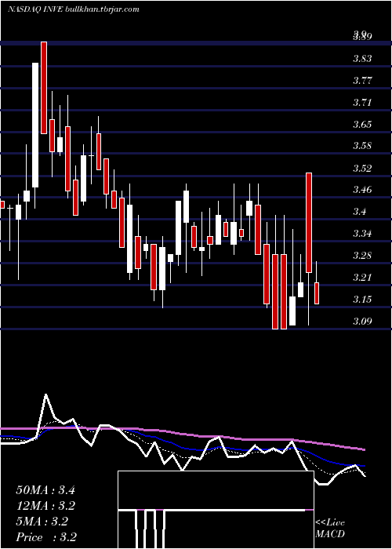
Task: Click the 3.09 price axis label
Action: 362,321
